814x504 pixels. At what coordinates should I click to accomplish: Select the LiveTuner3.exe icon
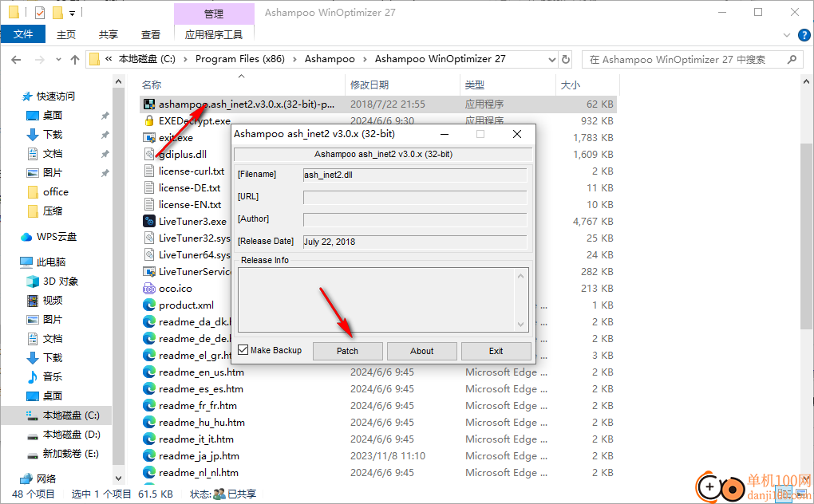pos(149,222)
